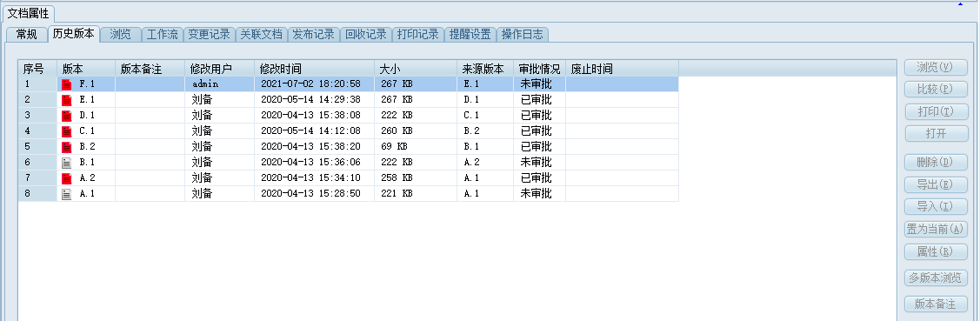Open the 浏览 tab
The width and height of the screenshot is (980, 321).
[121, 35]
